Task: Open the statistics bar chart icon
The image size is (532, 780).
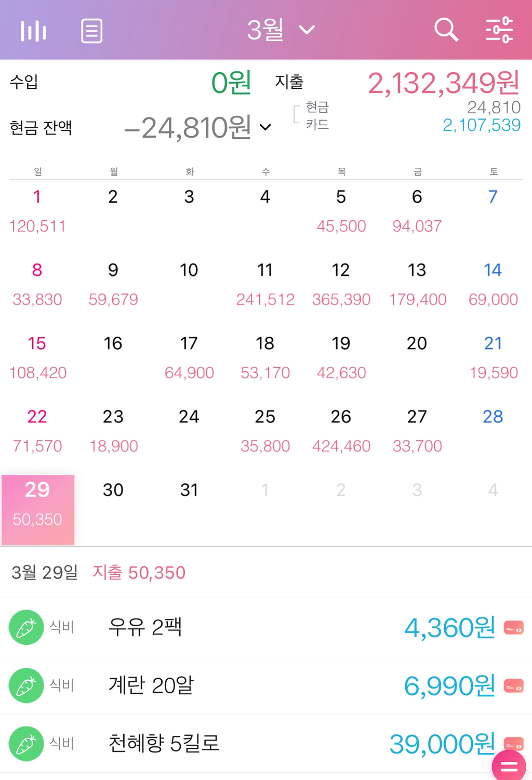Action: [x=34, y=31]
